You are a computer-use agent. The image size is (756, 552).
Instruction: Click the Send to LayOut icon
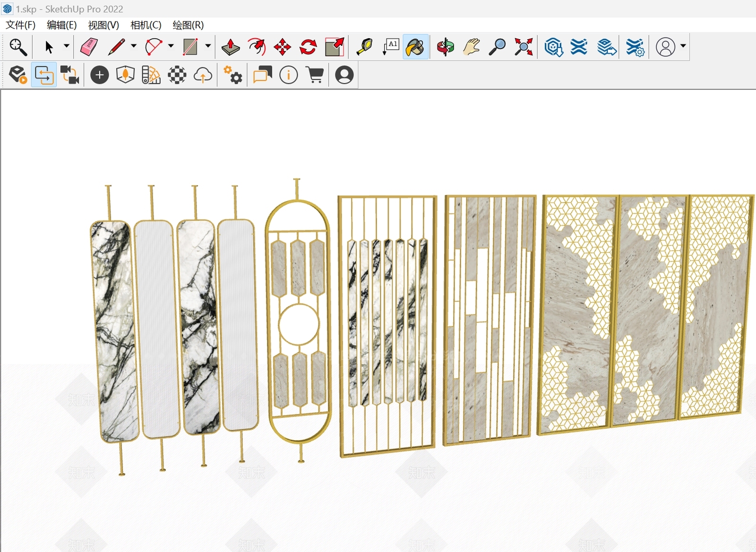coord(607,47)
